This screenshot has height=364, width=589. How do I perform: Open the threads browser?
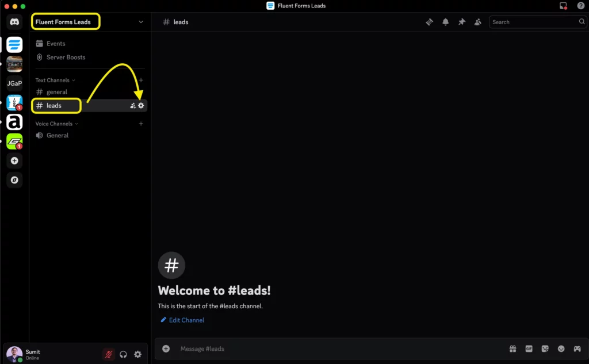pyautogui.click(x=429, y=21)
